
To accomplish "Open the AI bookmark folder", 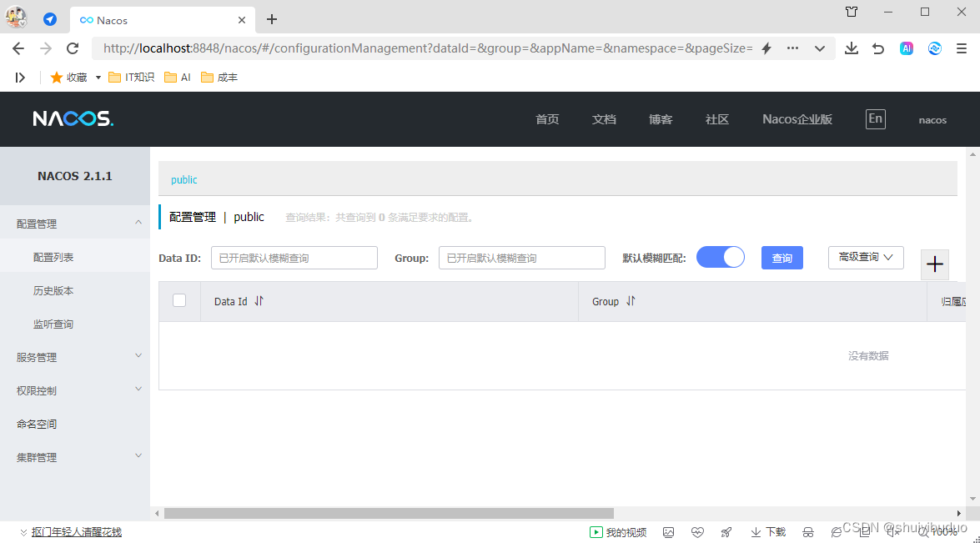I will coord(178,78).
